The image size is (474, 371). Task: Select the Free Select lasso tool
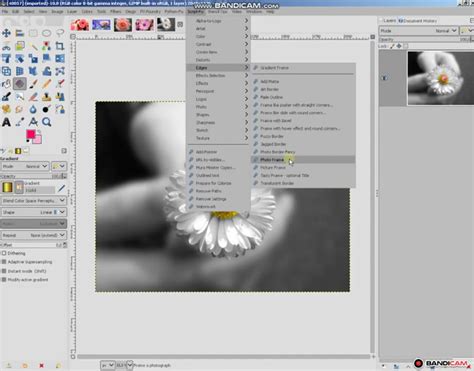point(60,33)
